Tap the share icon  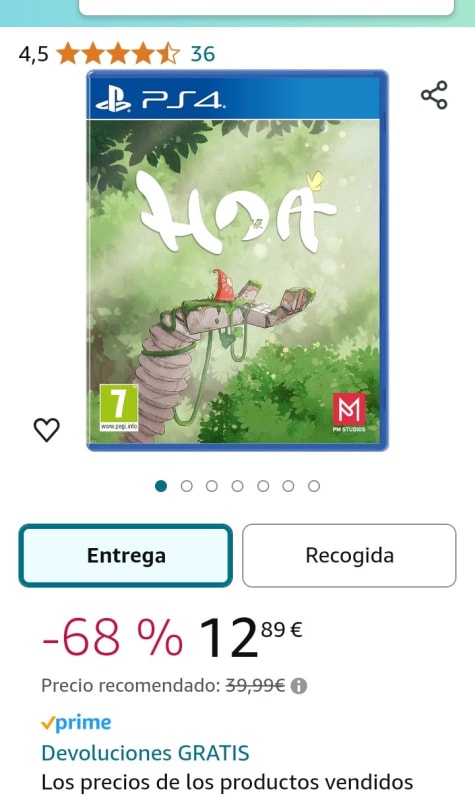(434, 95)
